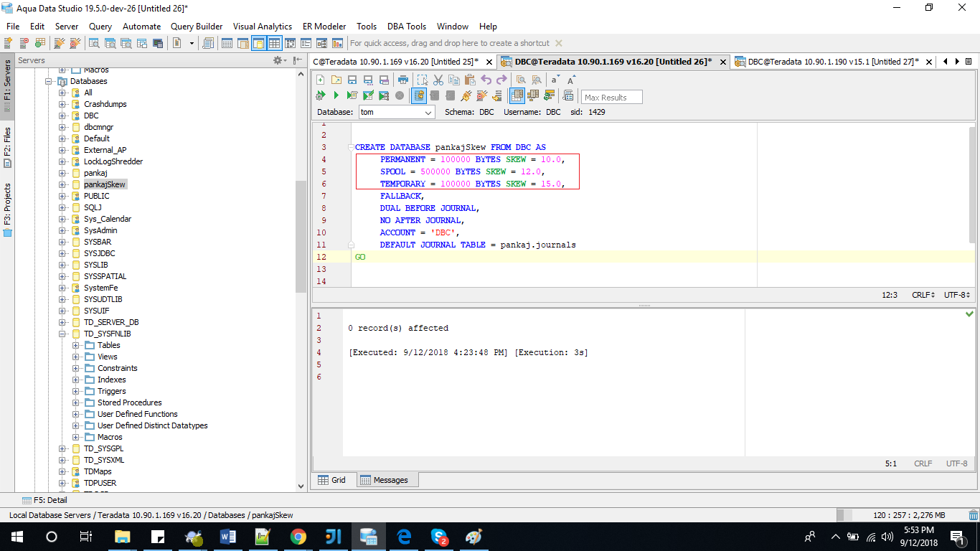Viewport: 980px width, 551px height.
Task: Open the Database dropdown showing tom
Action: (397, 113)
